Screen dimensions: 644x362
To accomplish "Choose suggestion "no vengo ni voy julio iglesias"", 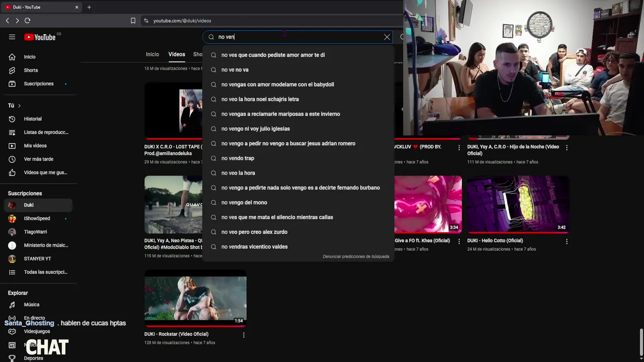I will pyautogui.click(x=298, y=129).
